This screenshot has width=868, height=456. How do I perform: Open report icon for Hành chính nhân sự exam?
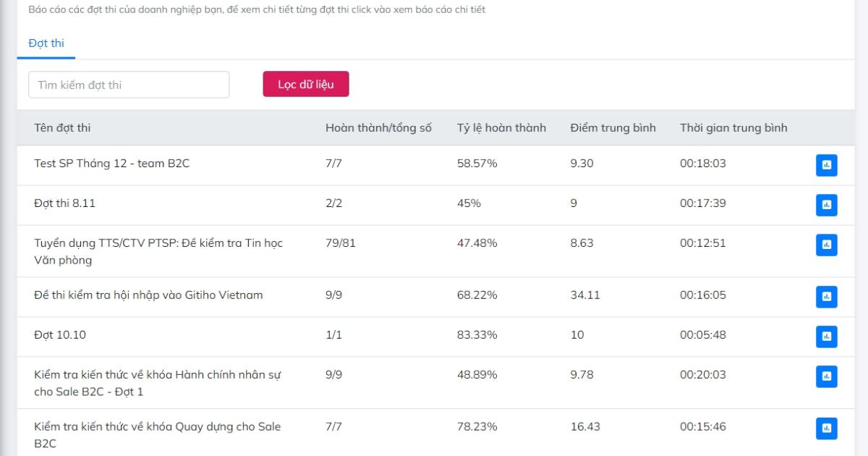(x=826, y=376)
